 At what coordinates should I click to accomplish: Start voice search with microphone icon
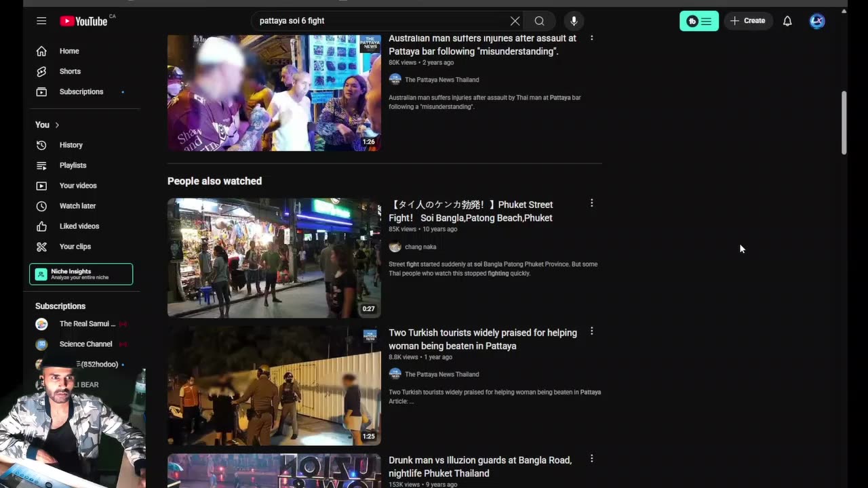[x=574, y=21]
